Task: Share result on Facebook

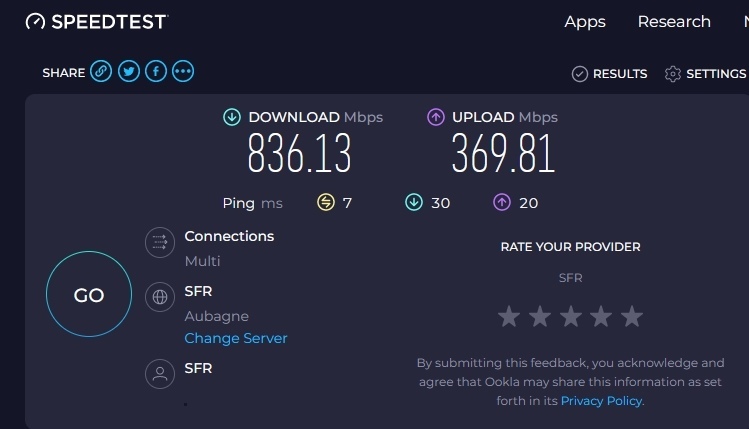Action: click(x=156, y=71)
